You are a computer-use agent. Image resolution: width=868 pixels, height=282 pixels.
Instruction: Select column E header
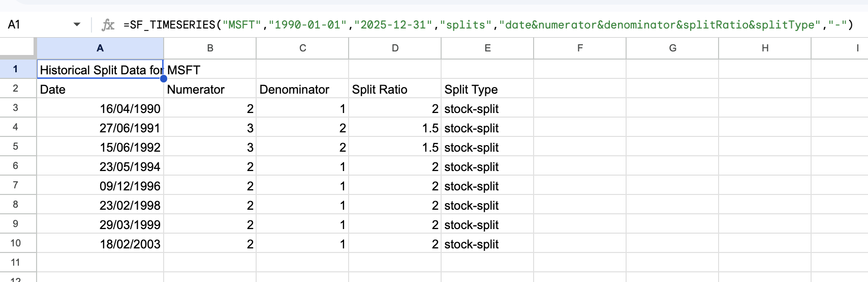coord(487,48)
